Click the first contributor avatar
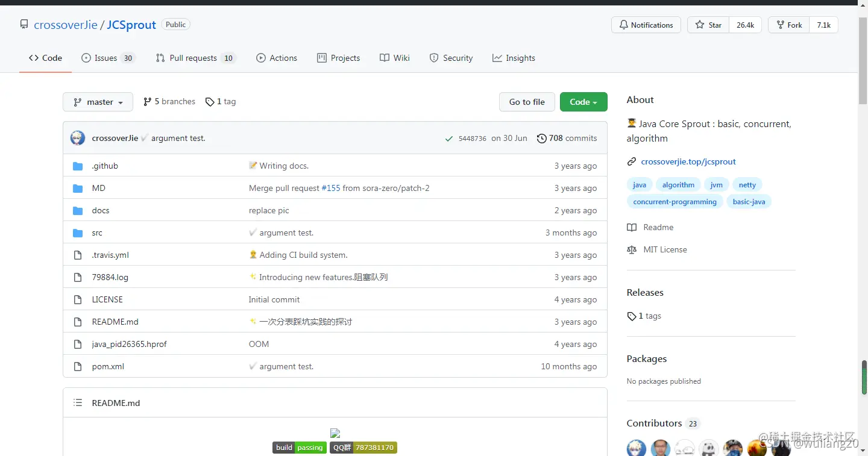 637,448
